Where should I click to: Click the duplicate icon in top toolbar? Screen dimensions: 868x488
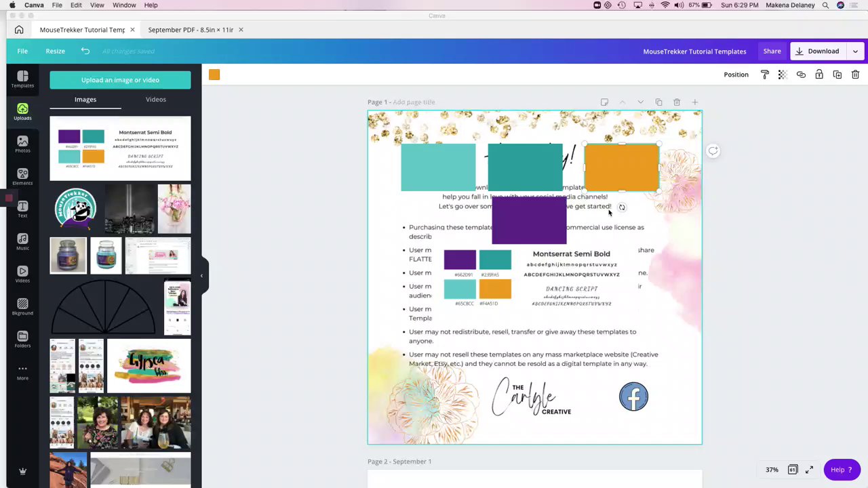click(837, 75)
